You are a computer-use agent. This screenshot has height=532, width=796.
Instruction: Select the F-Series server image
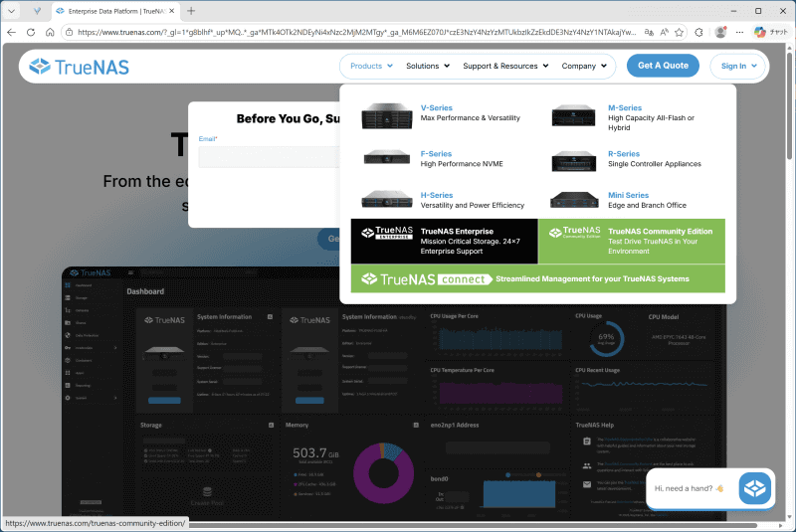point(387,158)
